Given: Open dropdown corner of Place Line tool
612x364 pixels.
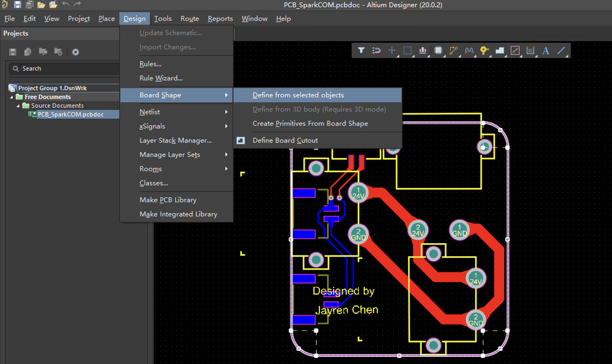Looking at the screenshot, I should coord(567,56).
